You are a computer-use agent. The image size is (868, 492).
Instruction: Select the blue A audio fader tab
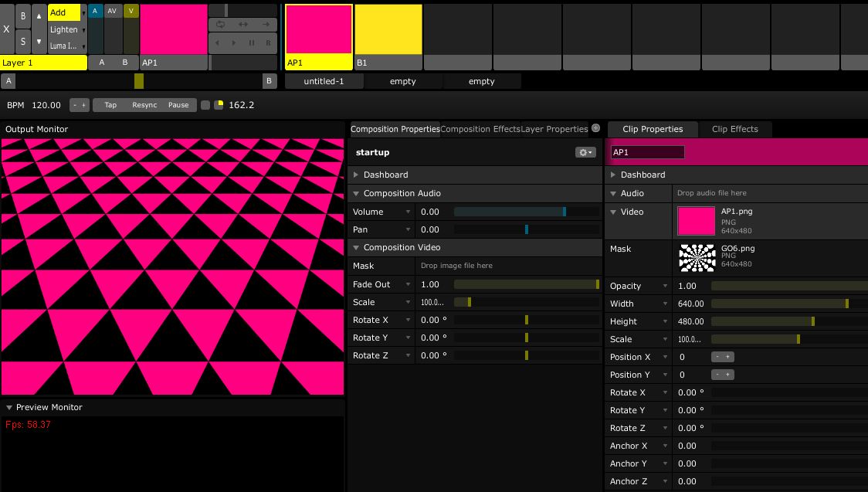[95, 11]
